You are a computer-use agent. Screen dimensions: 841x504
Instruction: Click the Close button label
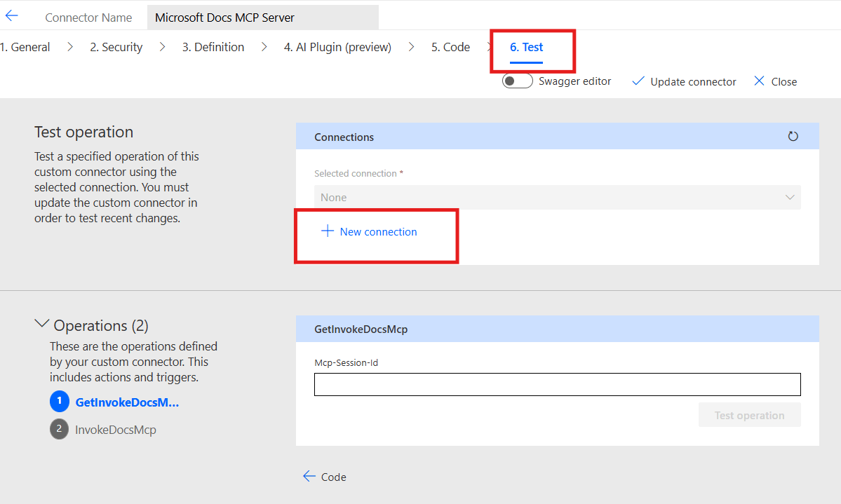783,81
